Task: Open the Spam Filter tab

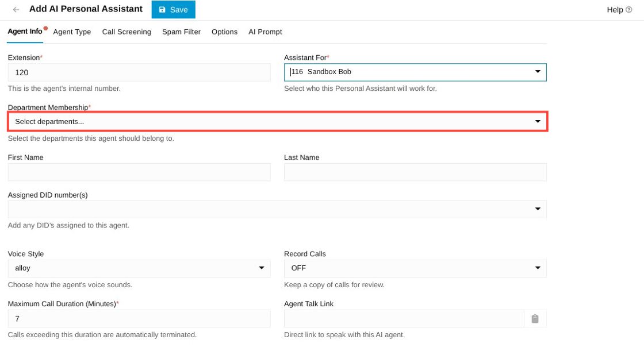Action: pos(181,32)
